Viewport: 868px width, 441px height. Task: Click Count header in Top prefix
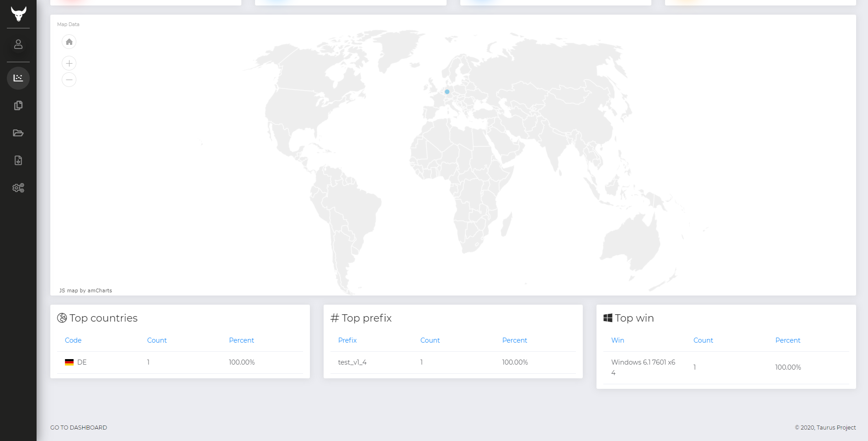[x=430, y=340]
